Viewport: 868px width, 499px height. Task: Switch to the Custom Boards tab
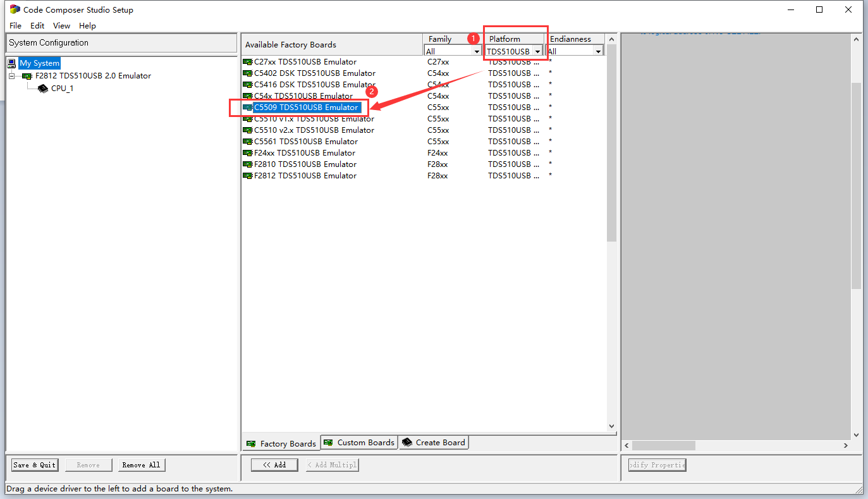pos(359,443)
